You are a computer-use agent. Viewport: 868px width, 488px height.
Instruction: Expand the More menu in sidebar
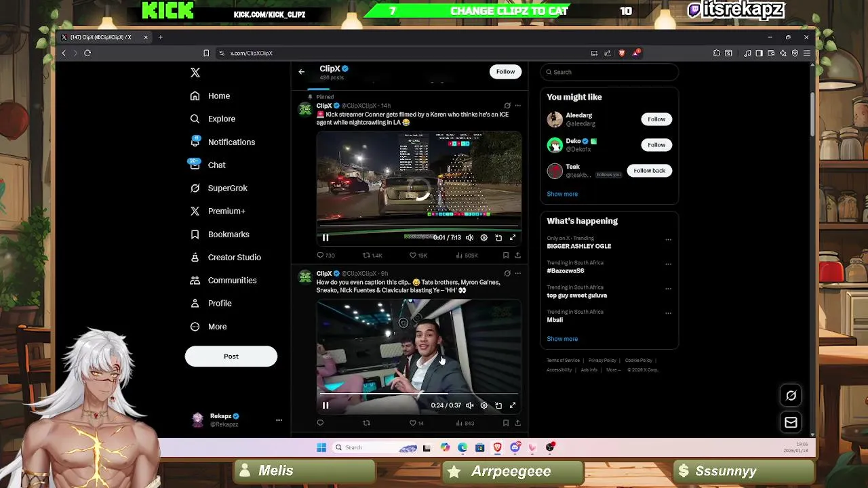(208, 326)
